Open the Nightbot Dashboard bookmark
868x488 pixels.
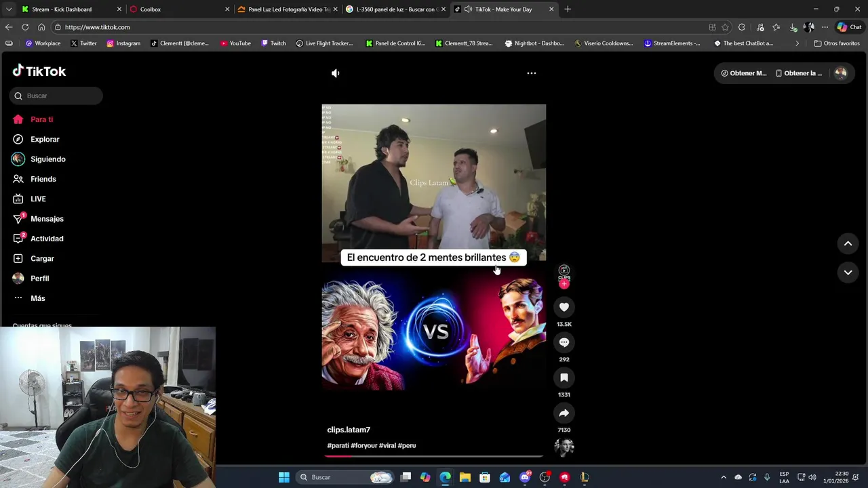tap(534, 43)
